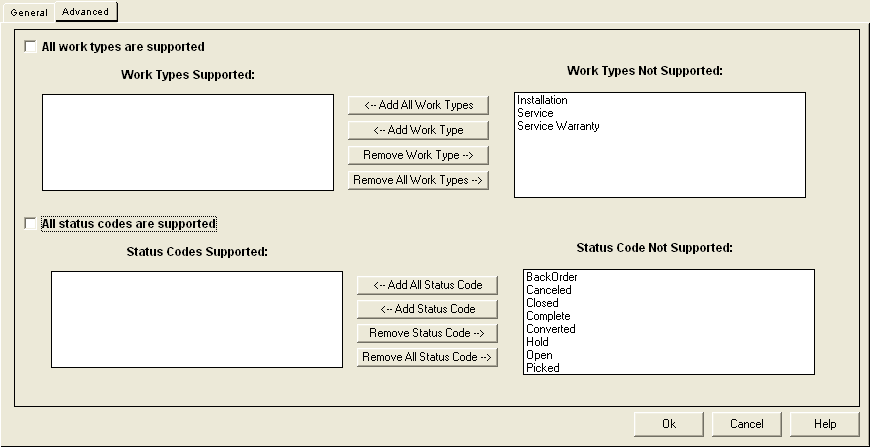Switch to the General tab
870x447 pixels.
[29, 12]
